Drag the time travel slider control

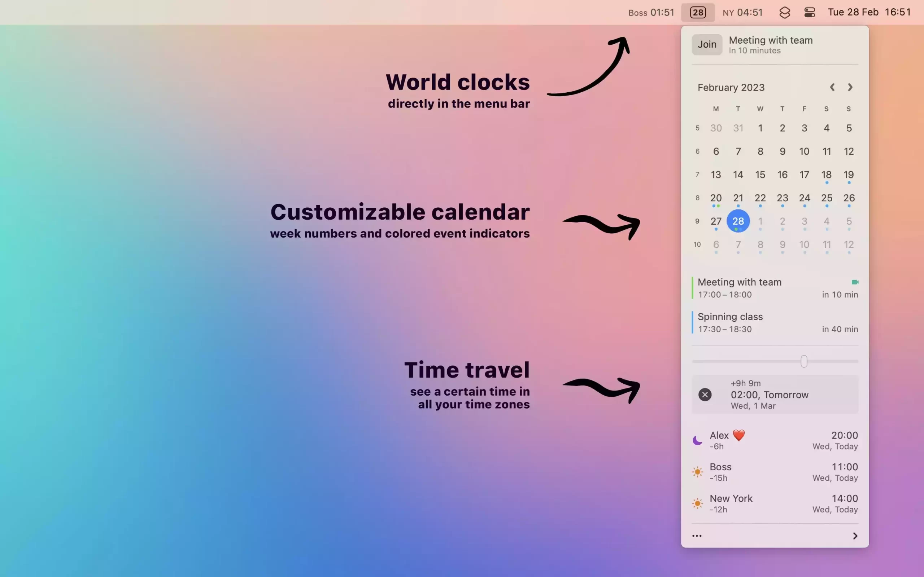[x=804, y=361]
